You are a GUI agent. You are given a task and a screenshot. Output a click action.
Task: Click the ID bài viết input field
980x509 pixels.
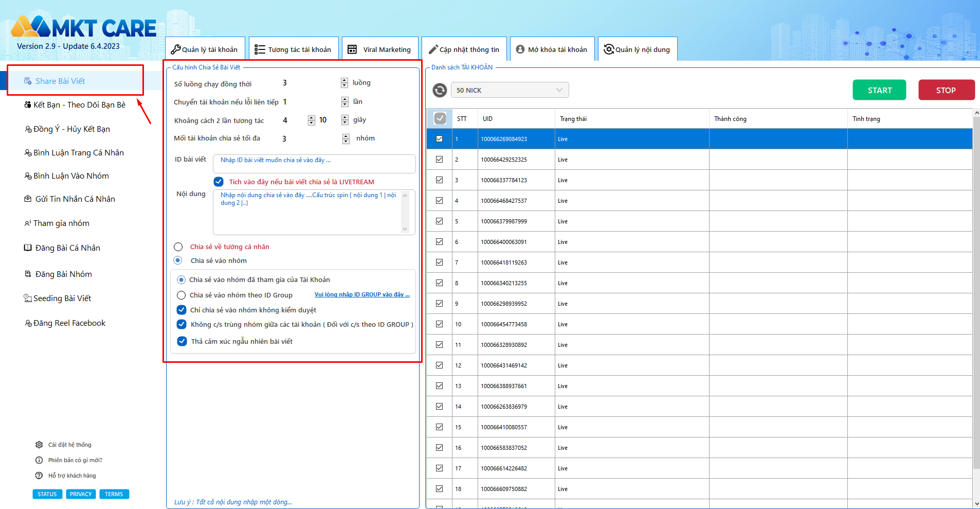pos(314,164)
